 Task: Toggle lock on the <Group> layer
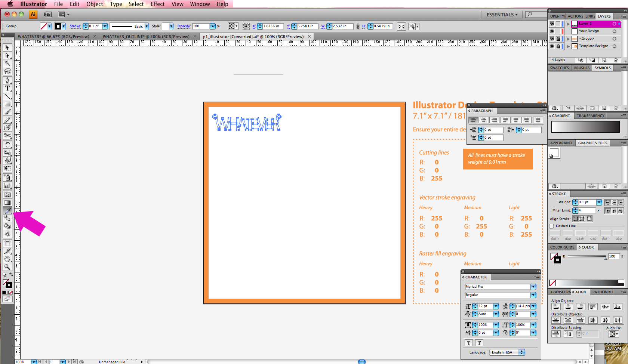[558, 38]
